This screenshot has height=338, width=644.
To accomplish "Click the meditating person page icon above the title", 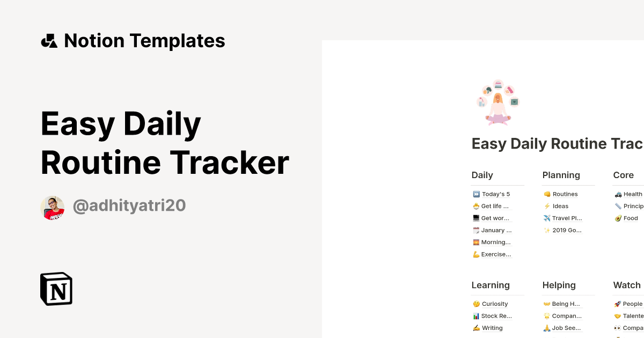I will pos(497,102).
